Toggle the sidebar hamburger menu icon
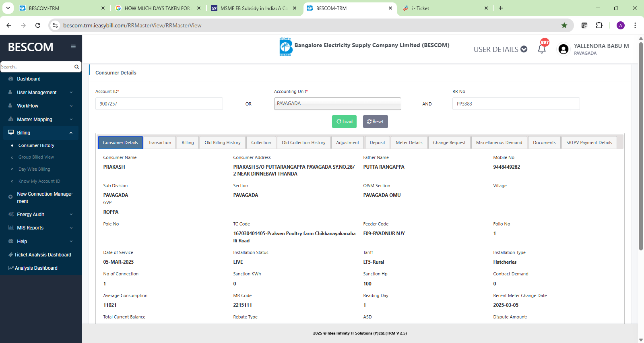This screenshot has height=343, width=644. click(x=73, y=47)
